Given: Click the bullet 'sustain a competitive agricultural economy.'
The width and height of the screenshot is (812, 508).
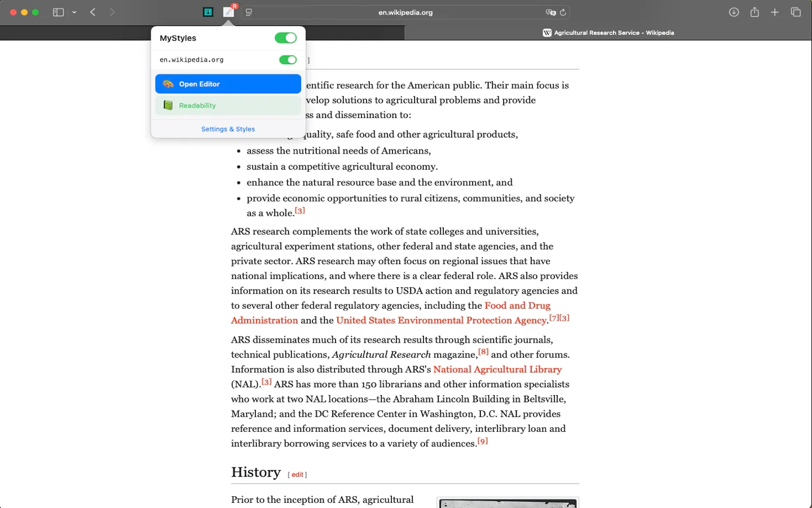Looking at the screenshot, I should click(342, 167).
